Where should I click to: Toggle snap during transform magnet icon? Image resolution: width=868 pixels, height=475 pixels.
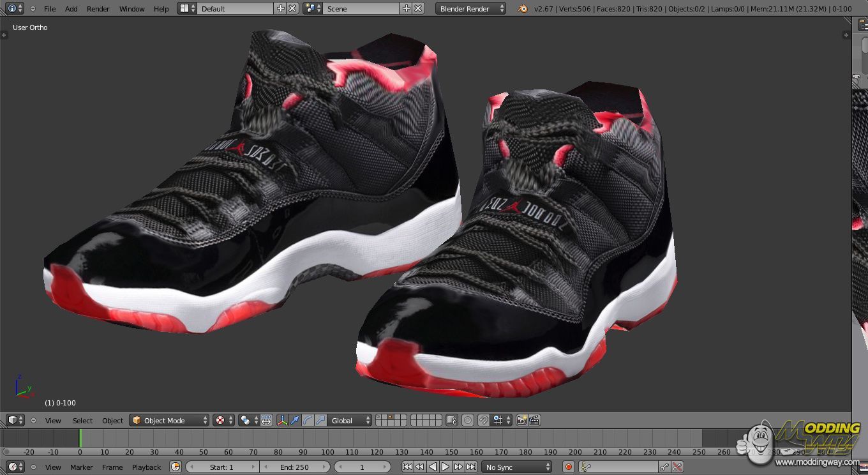(484, 420)
